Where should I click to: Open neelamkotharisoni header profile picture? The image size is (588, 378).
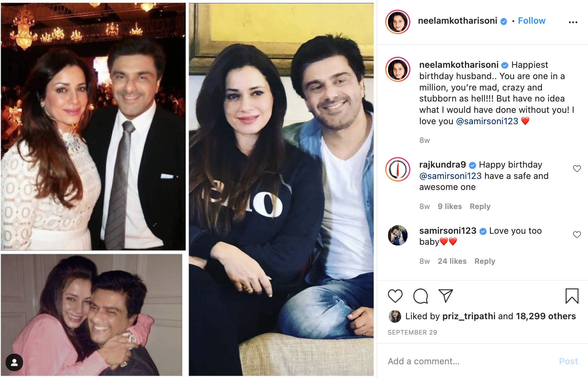coord(398,22)
